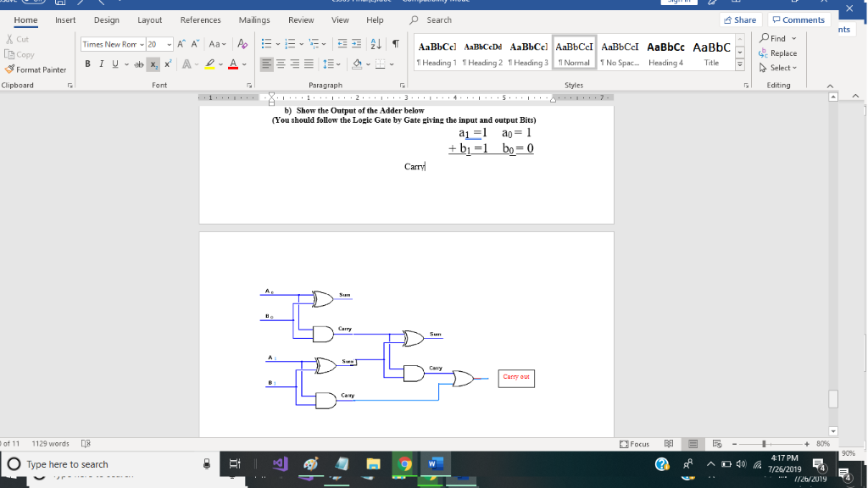
Task: Expand the font color options
Action: click(x=243, y=64)
